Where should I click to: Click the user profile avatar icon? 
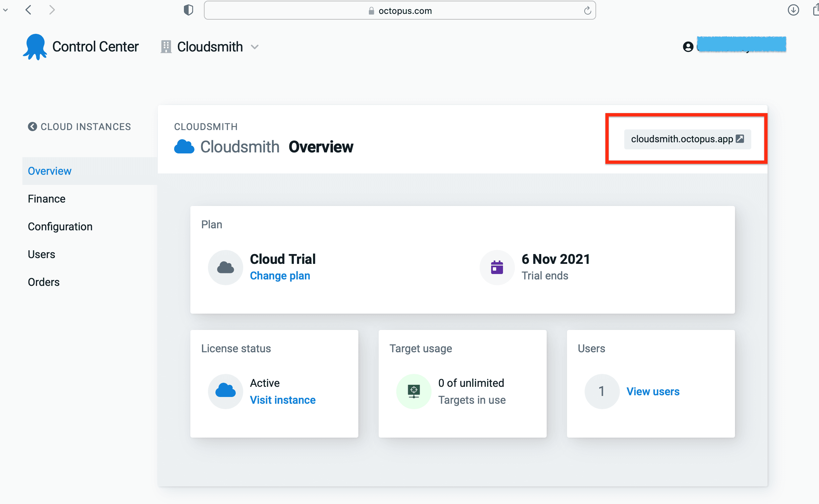pyautogui.click(x=688, y=46)
